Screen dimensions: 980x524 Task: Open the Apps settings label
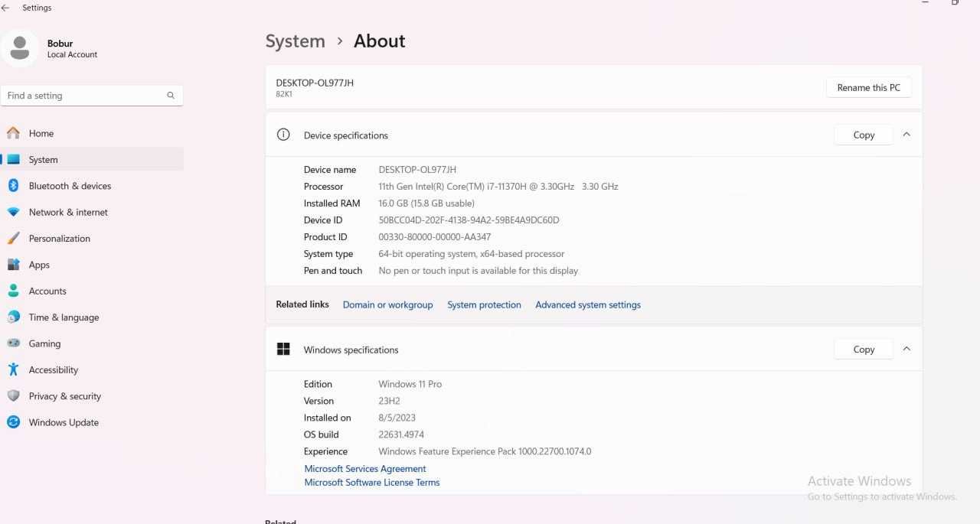(39, 265)
